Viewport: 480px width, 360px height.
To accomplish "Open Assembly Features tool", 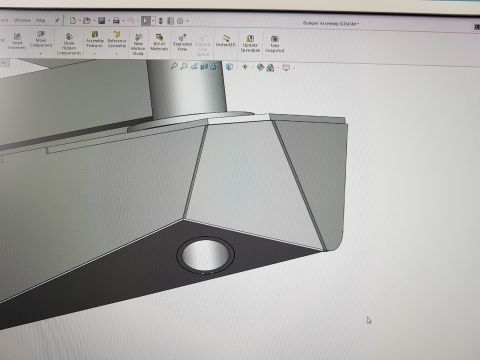I will 95,39.
